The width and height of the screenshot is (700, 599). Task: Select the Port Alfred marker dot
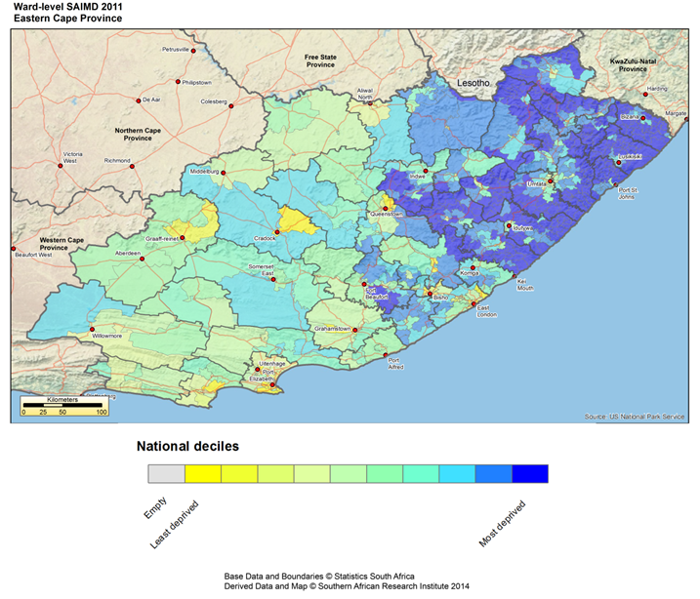pos(387,354)
